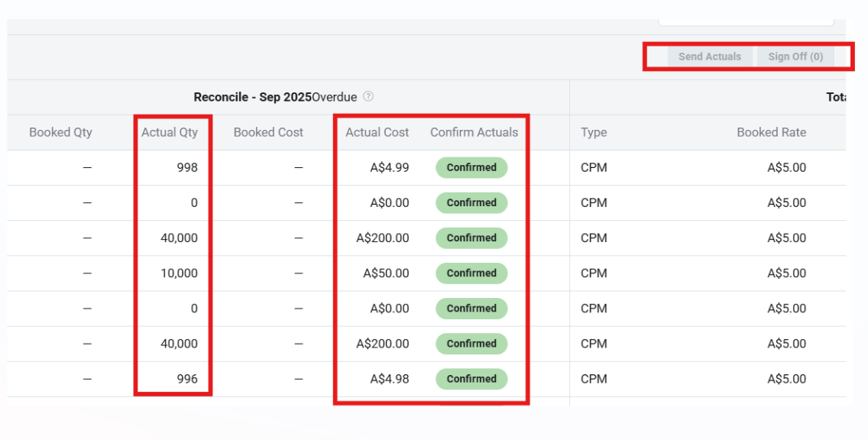Sort by the Actual Qty column header
This screenshot has height=440, width=868.
[x=170, y=132]
